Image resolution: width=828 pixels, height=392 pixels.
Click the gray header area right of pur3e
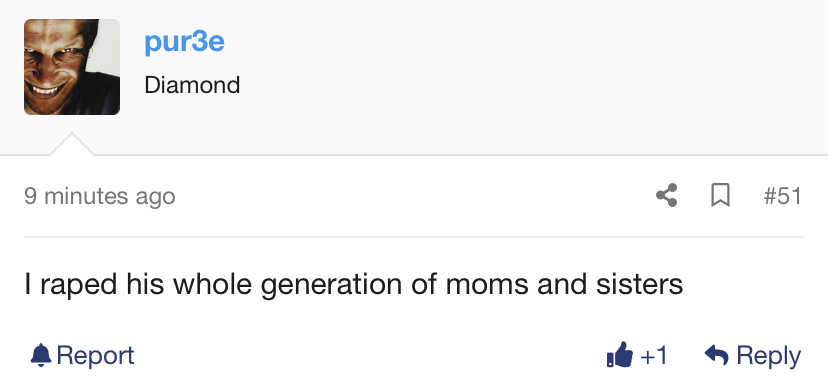point(528,69)
